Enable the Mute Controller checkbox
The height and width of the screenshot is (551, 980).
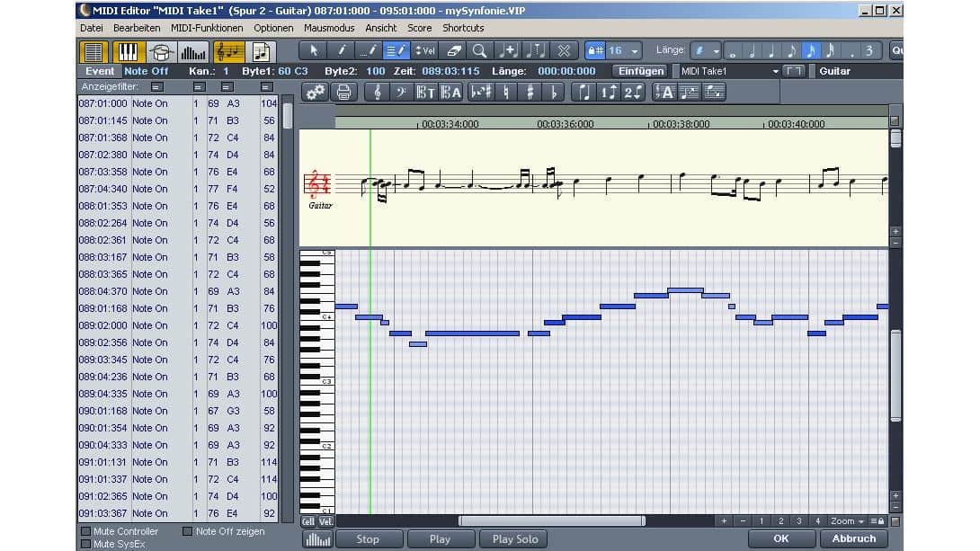[x=85, y=532]
